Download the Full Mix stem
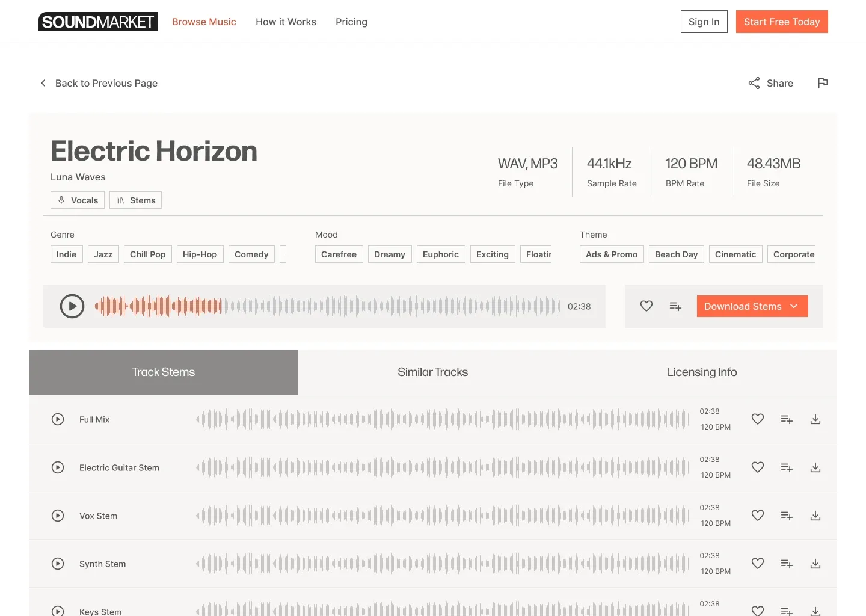Image resolution: width=866 pixels, height=616 pixels. tap(815, 419)
